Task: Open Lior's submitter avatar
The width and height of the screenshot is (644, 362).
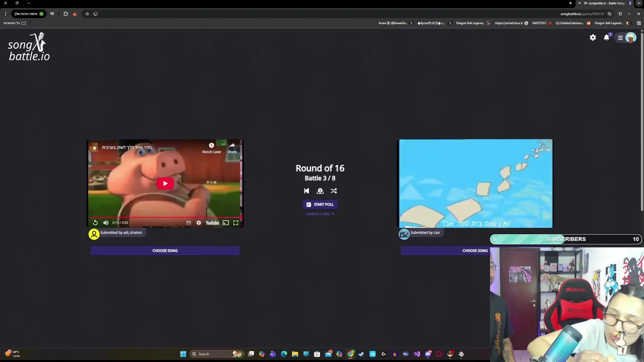Action: pyautogui.click(x=404, y=234)
